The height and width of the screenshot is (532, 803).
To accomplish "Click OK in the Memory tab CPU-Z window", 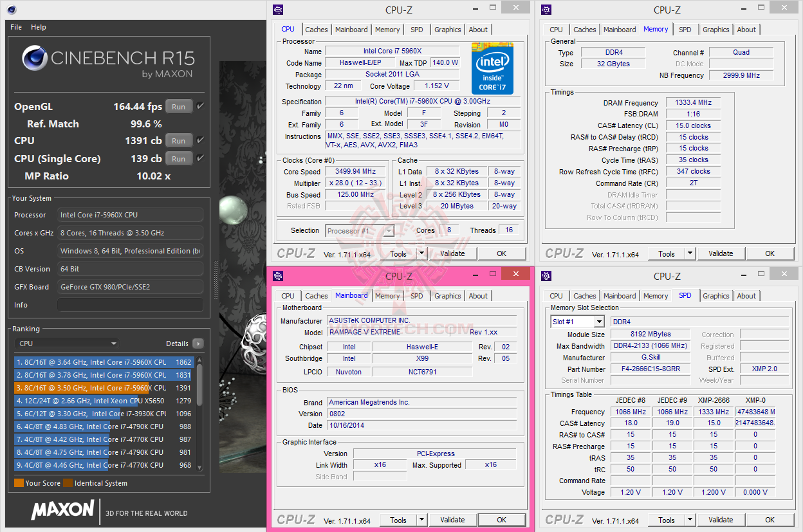I will click(x=770, y=253).
